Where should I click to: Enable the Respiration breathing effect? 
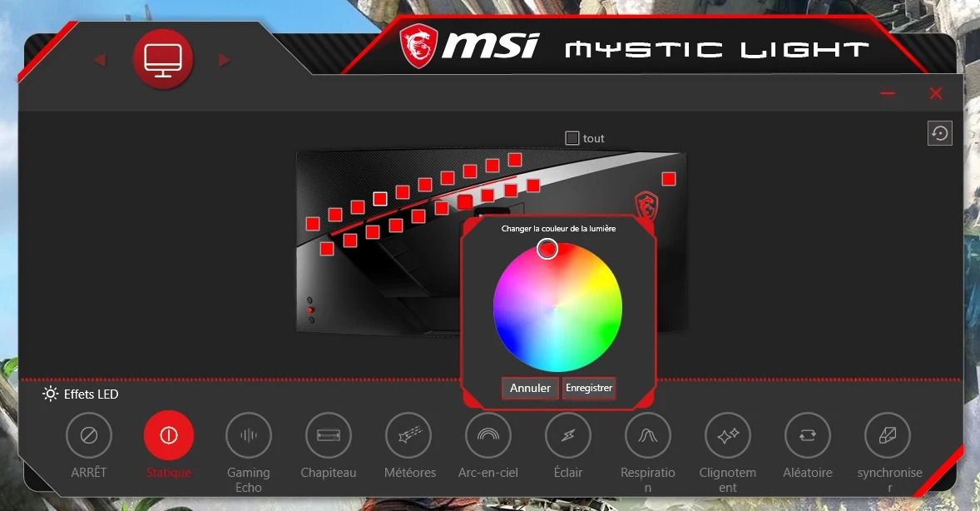click(x=647, y=435)
